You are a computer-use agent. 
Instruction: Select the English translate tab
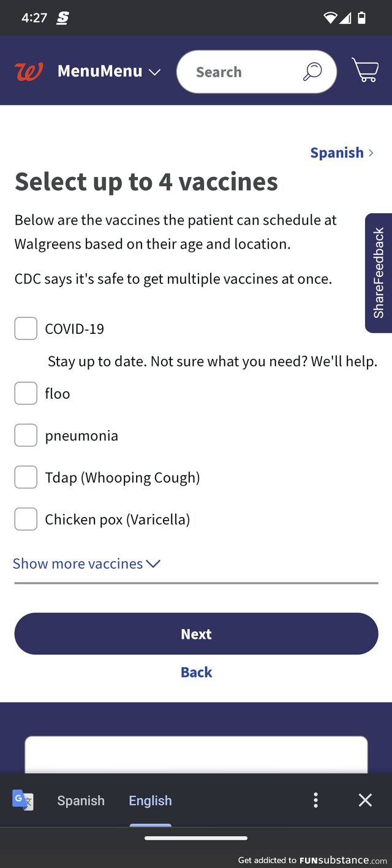pyautogui.click(x=150, y=801)
